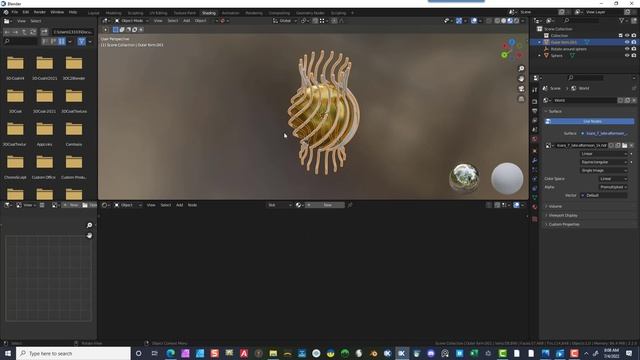Image resolution: width=640 pixels, height=360 pixels.
Task: Switch to the UV Editing workspace tab
Action: pyautogui.click(x=158, y=13)
